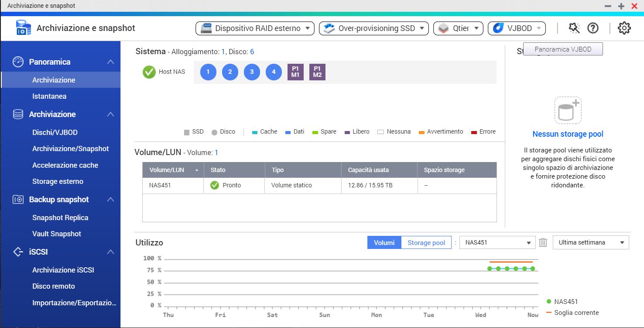Click the P1 M1 SSD slot

(295, 72)
